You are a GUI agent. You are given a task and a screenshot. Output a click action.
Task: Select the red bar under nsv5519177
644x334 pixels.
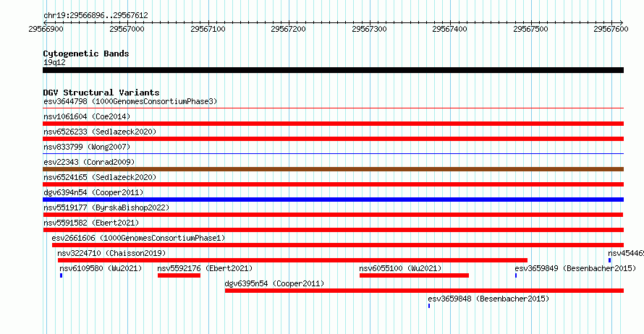333,215
